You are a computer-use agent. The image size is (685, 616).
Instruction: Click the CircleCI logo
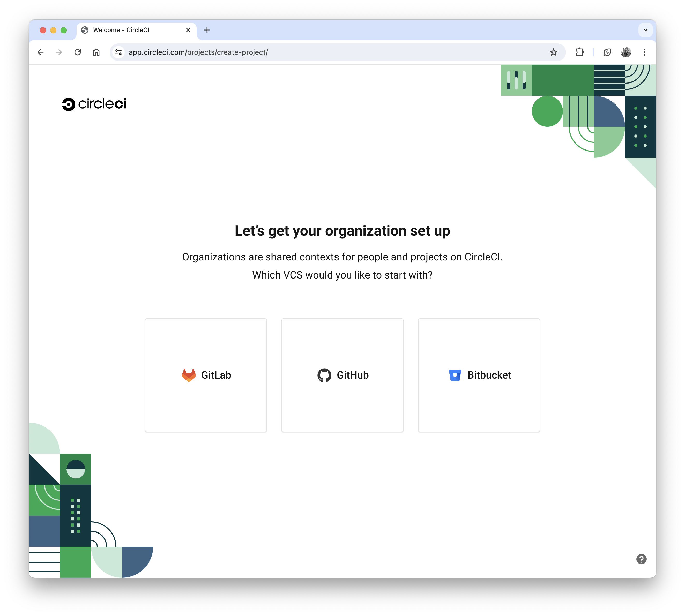(x=94, y=104)
